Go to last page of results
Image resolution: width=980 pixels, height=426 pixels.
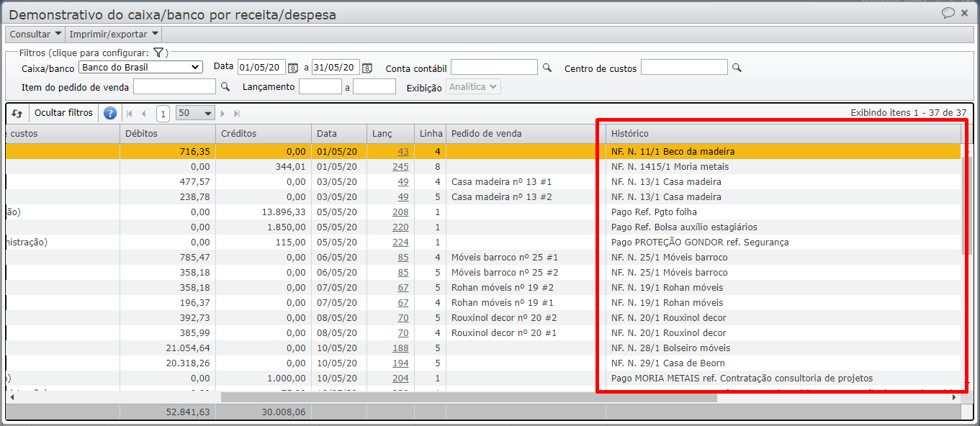237,113
